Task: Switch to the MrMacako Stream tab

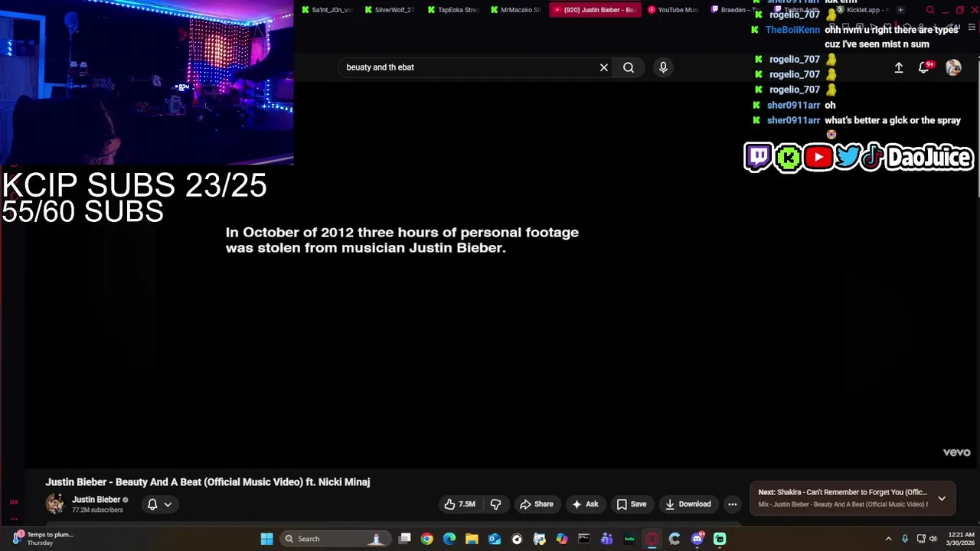Action: tap(516, 10)
